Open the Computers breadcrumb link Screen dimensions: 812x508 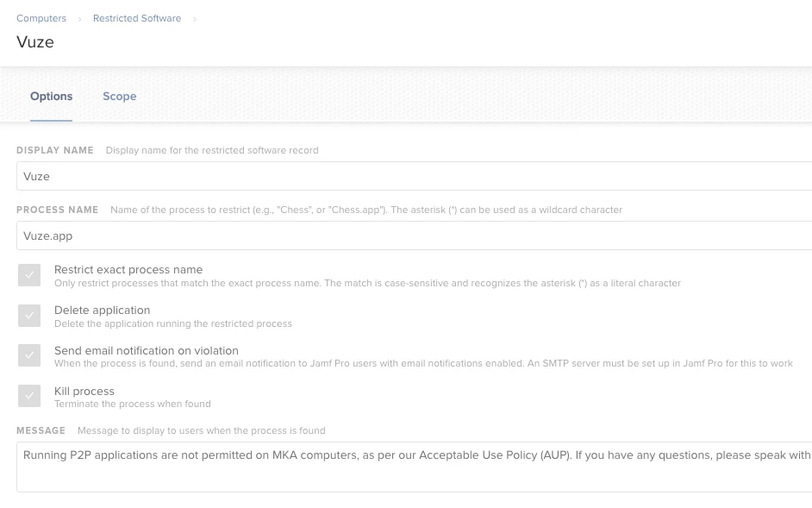(41, 18)
